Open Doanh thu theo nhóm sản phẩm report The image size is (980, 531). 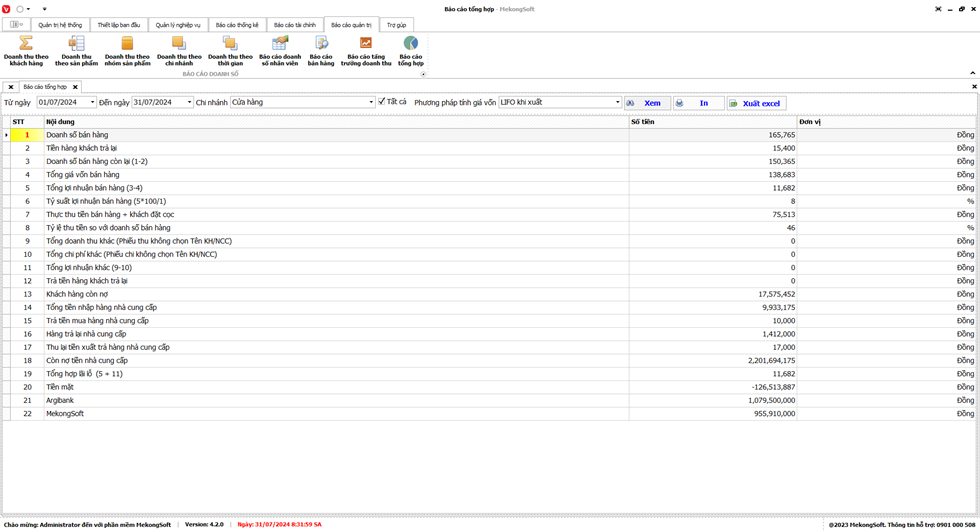(128, 51)
